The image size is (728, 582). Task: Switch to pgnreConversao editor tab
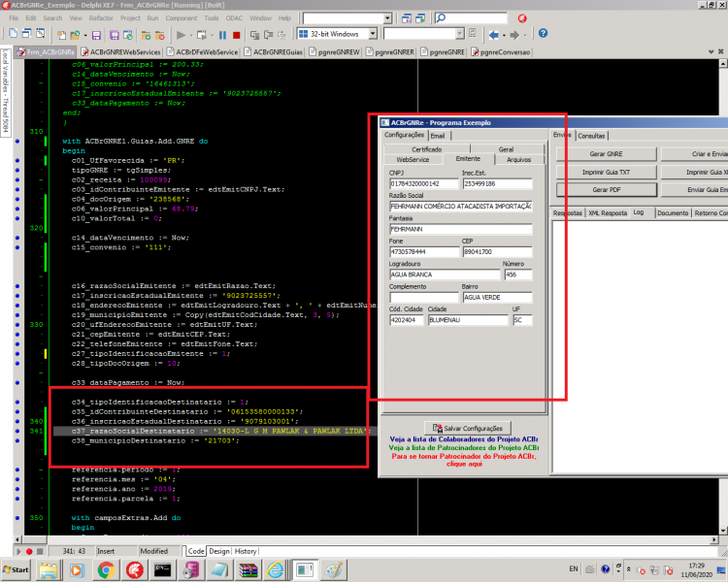point(501,52)
